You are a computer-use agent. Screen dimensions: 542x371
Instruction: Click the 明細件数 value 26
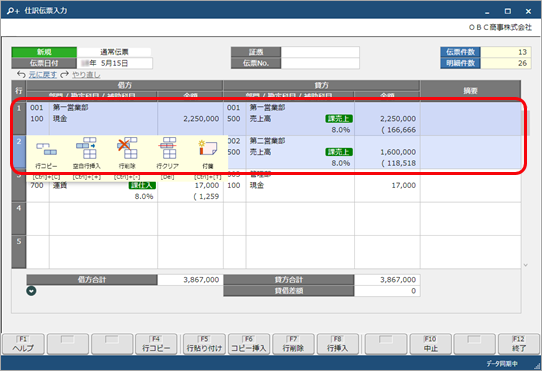click(506, 63)
